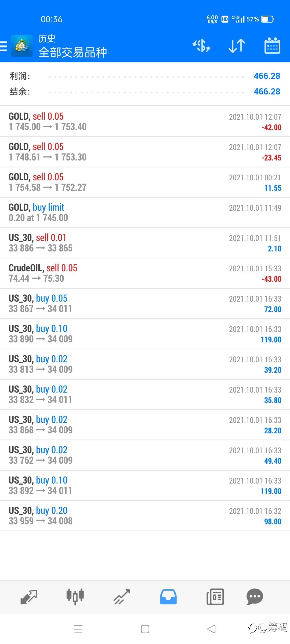Open the hamburger side menu

(x=4, y=46)
